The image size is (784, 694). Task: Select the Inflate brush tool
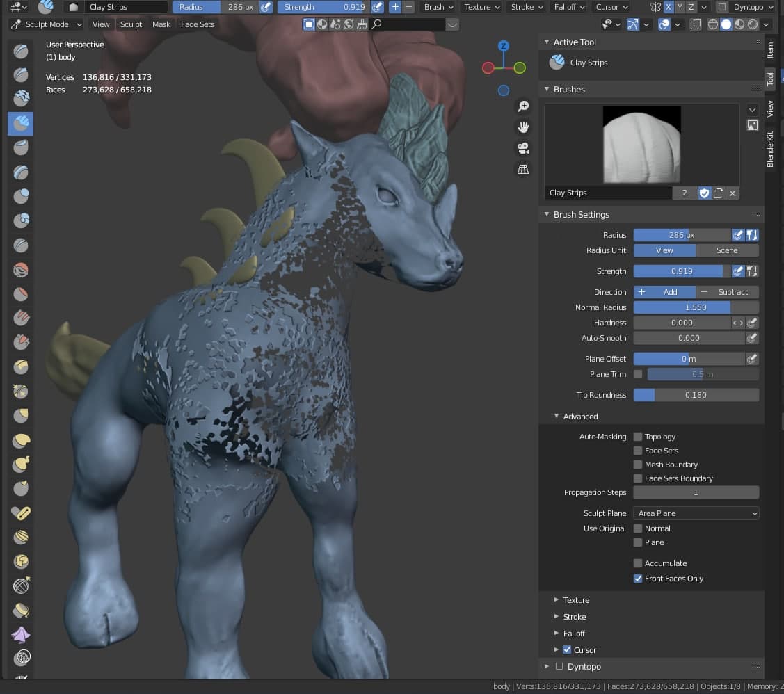[x=20, y=196]
